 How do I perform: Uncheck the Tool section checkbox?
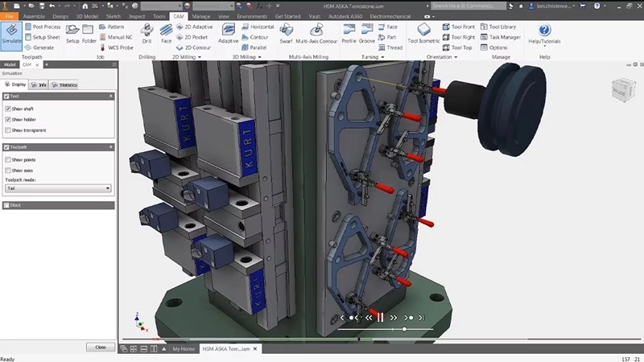6,96
